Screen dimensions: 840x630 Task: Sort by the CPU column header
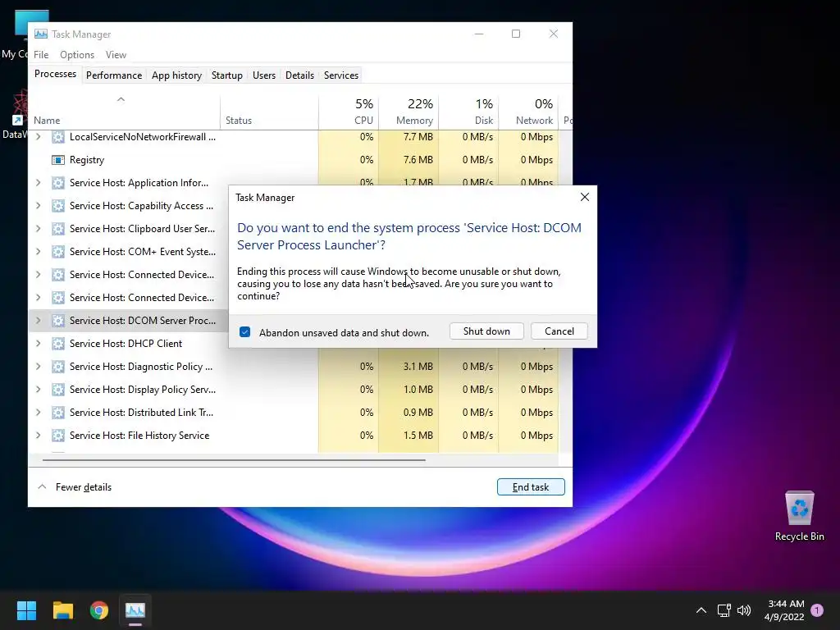point(349,112)
